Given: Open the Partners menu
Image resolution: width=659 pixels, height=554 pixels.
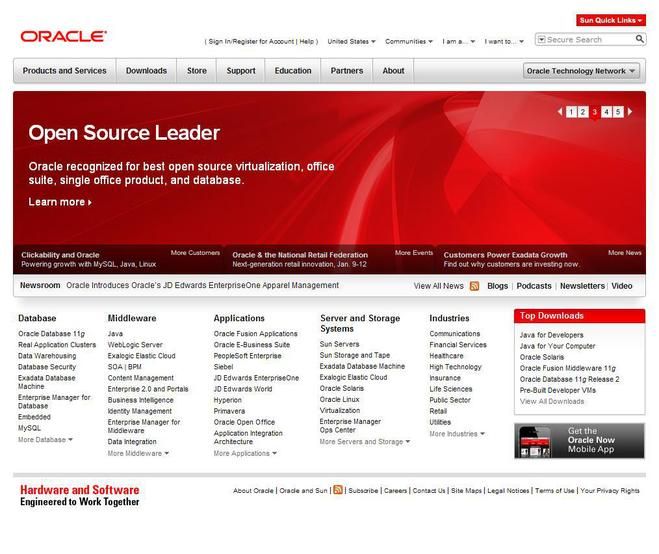Looking at the screenshot, I should [347, 71].
